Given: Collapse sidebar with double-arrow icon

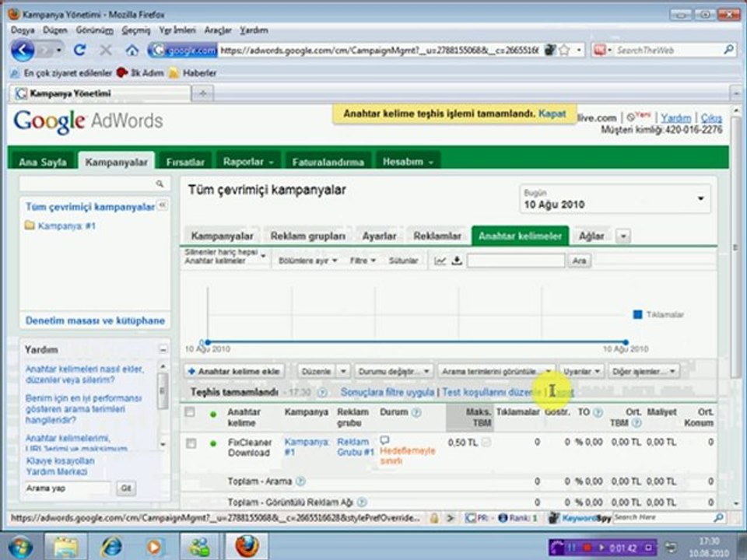Looking at the screenshot, I should [x=162, y=205].
